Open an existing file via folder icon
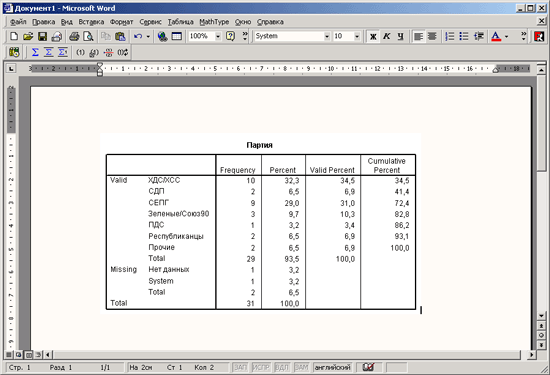Image resolution: width=550 pixels, height=375 pixels. (28, 36)
